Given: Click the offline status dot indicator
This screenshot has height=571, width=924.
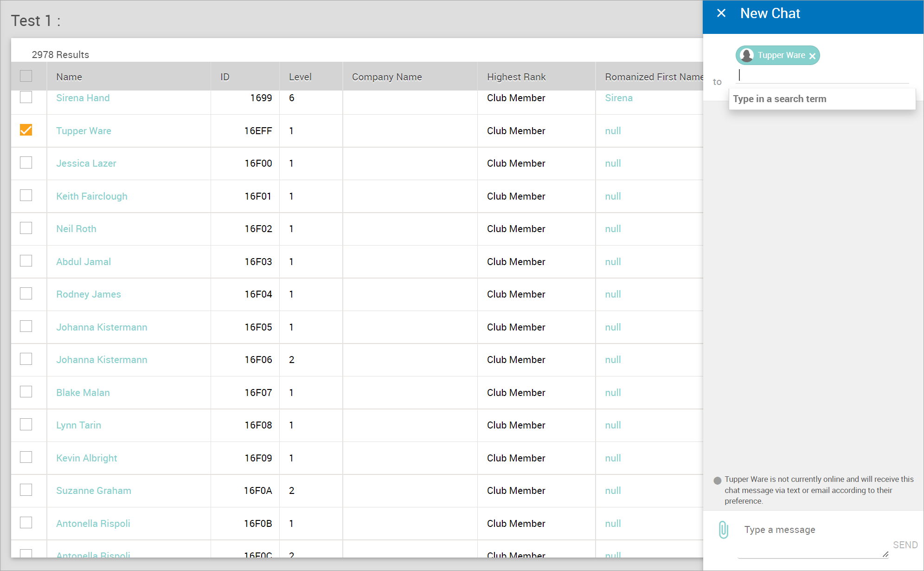Looking at the screenshot, I should tap(718, 480).
